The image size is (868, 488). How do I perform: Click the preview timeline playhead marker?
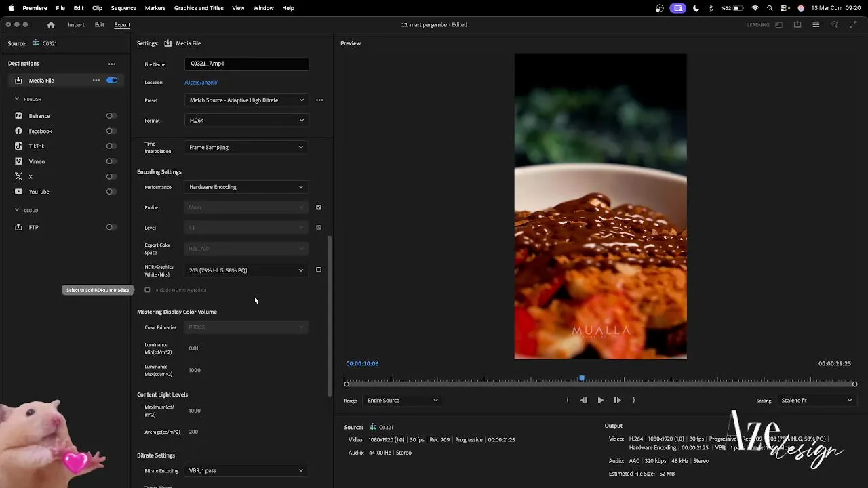click(581, 379)
